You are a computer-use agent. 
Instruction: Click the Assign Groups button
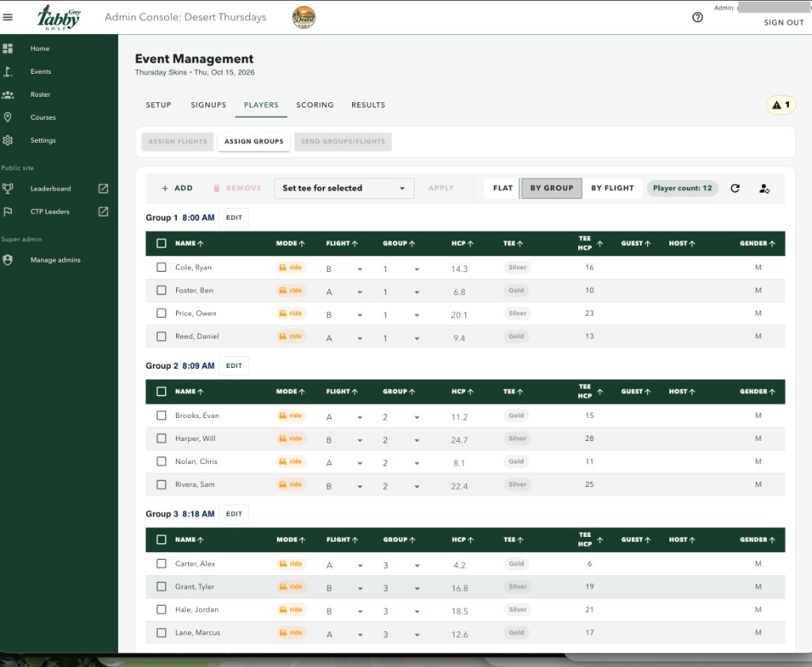[254, 141]
